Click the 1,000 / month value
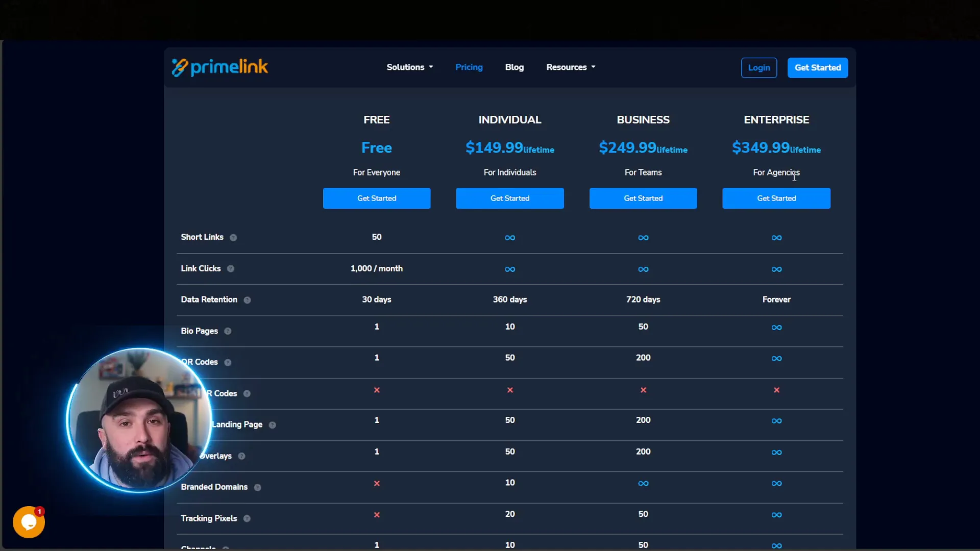 tap(377, 268)
